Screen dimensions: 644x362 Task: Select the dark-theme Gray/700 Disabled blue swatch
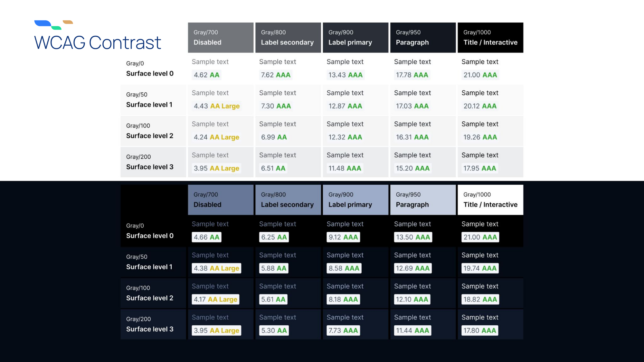pos(221,200)
